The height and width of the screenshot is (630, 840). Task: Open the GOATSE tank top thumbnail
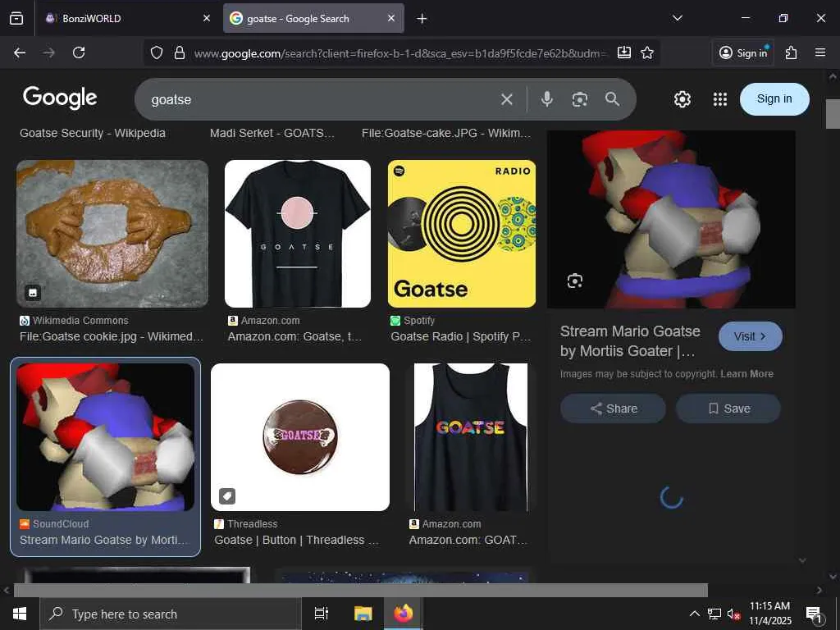pos(470,437)
